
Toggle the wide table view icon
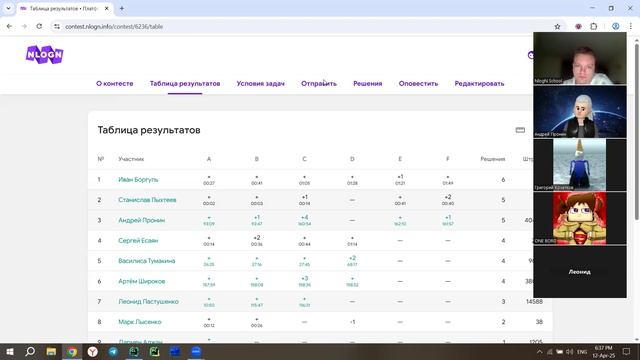click(520, 130)
